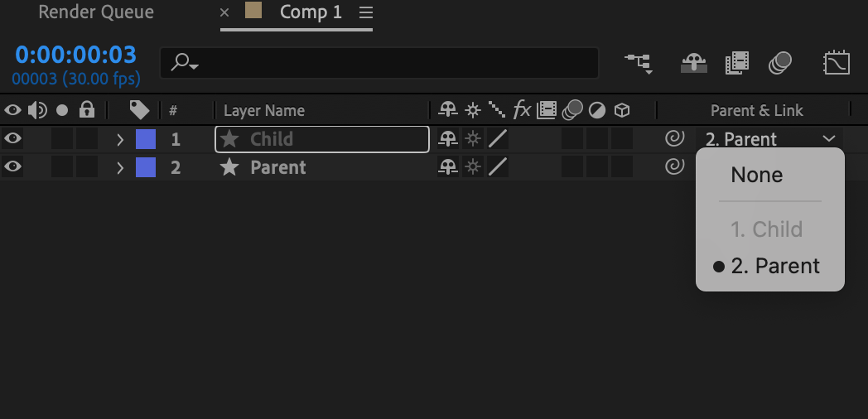This screenshot has width=868, height=419.
Task: Choose None in the parent menu
Action: click(756, 175)
